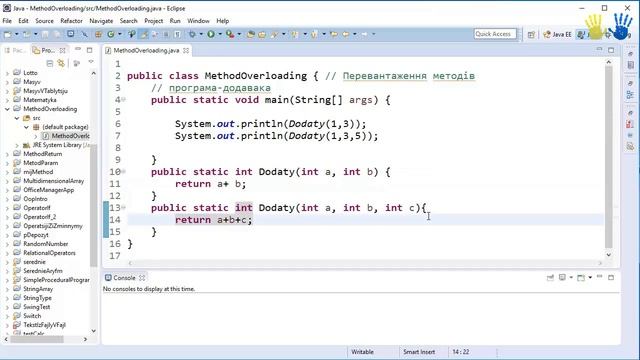This screenshot has height=360, width=640.
Task: Collapse the MethodOverloading project node
Action: (x=7, y=109)
